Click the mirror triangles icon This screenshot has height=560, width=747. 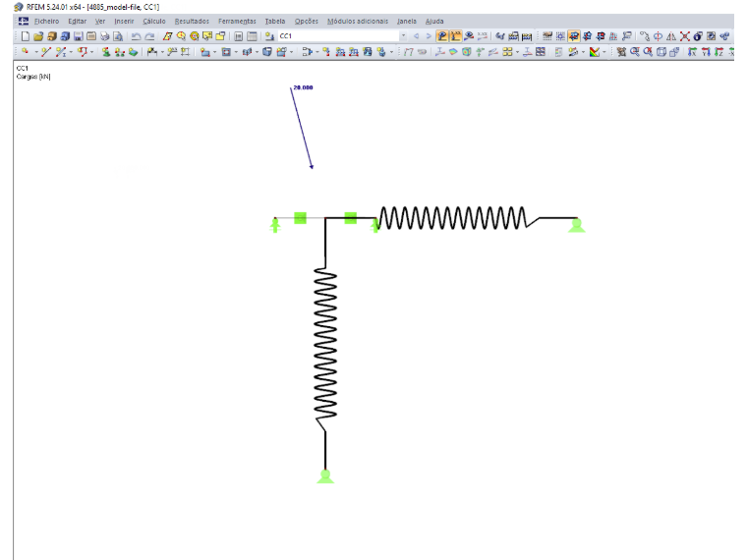point(671,36)
